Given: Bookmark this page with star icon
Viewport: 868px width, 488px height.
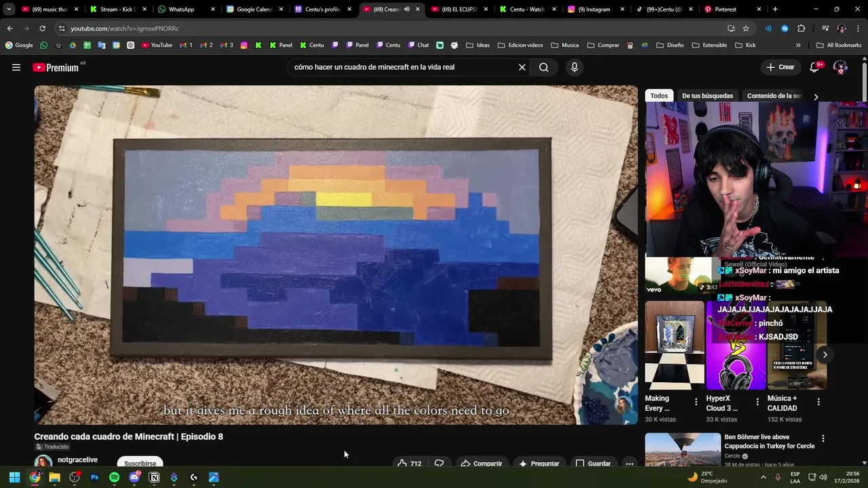Looking at the screenshot, I should coord(746,28).
